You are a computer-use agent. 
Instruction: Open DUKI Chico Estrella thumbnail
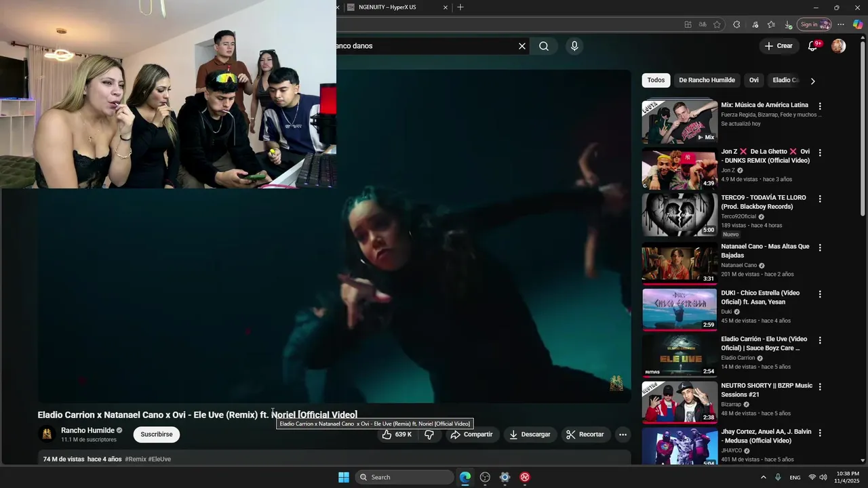pyautogui.click(x=679, y=310)
